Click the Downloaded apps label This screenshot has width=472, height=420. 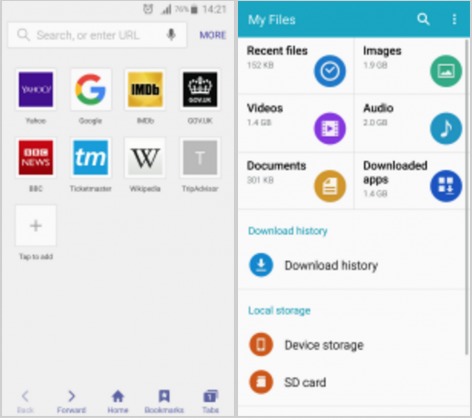pyautogui.click(x=395, y=172)
